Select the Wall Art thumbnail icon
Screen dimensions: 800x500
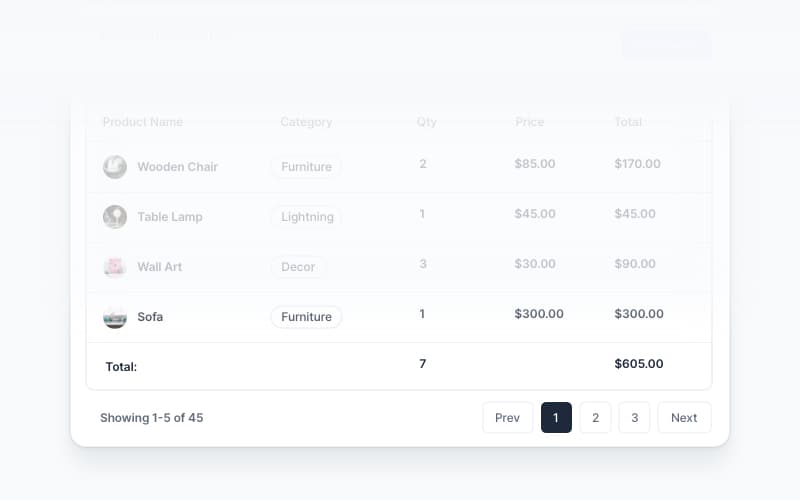115,267
